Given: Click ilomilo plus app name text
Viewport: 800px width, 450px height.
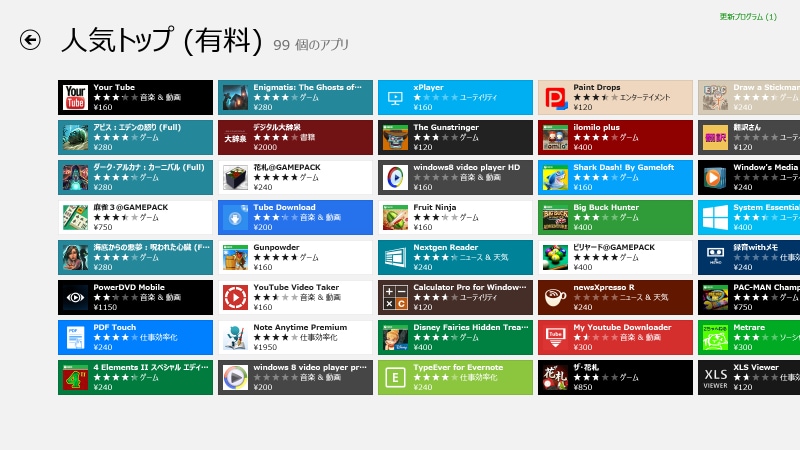Looking at the screenshot, I should [596, 127].
